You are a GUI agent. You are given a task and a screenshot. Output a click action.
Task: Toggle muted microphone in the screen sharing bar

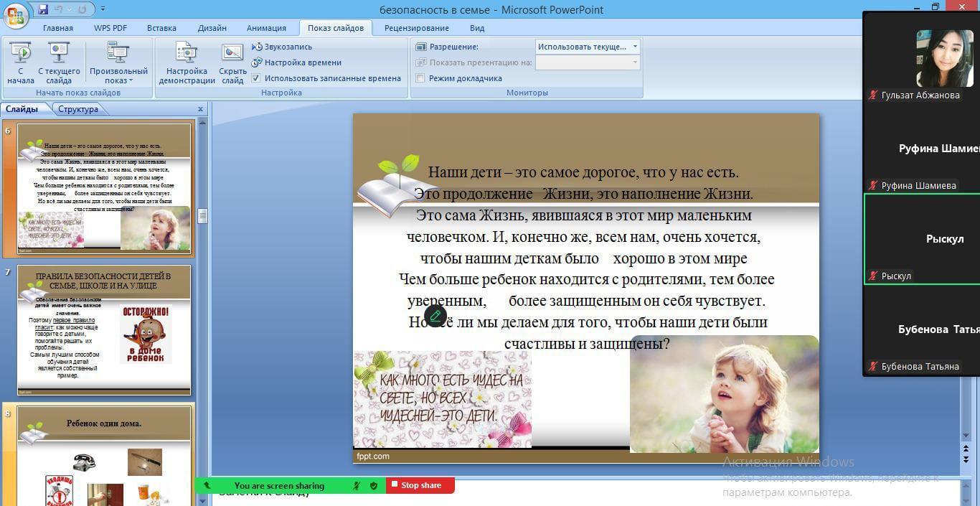(357, 486)
